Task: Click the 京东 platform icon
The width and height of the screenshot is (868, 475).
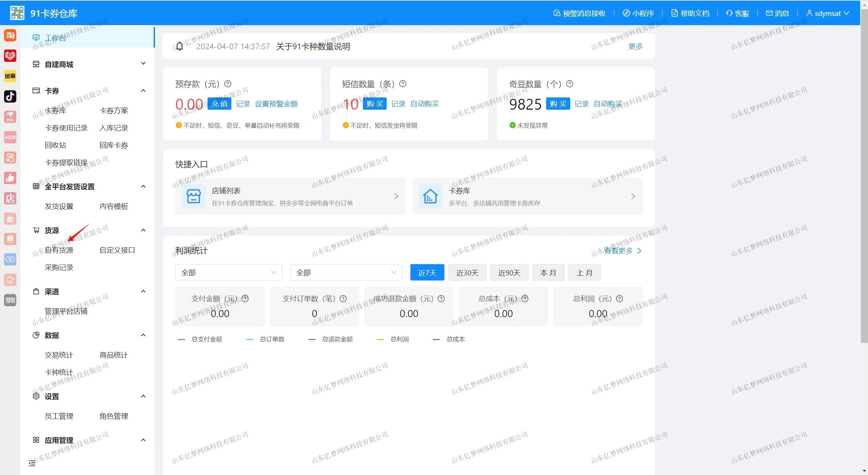Action: point(10,117)
